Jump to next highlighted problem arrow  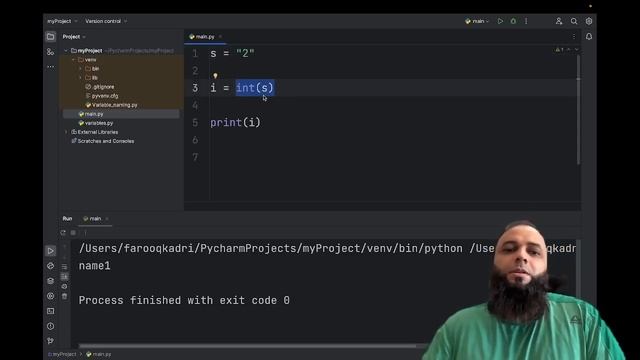click(x=576, y=50)
